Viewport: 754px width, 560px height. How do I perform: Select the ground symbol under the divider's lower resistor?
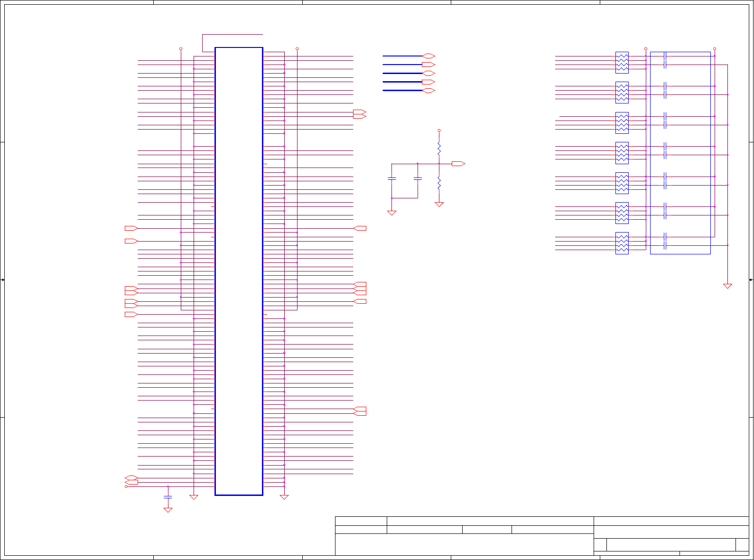coord(439,205)
